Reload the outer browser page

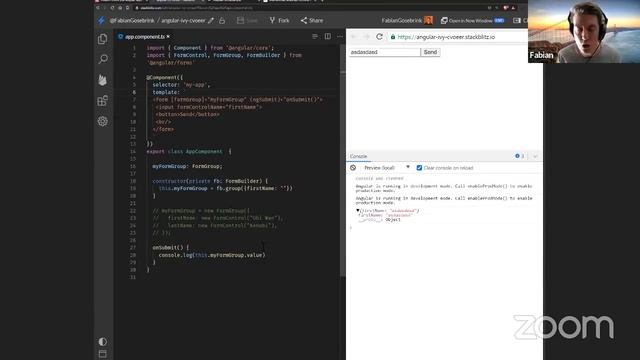(112, 8)
